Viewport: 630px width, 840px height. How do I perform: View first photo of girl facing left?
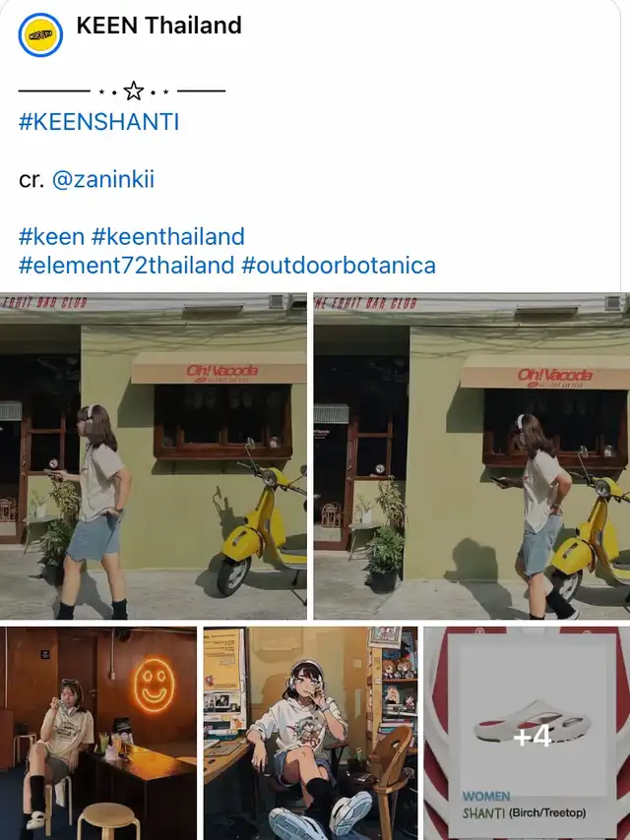(154, 455)
